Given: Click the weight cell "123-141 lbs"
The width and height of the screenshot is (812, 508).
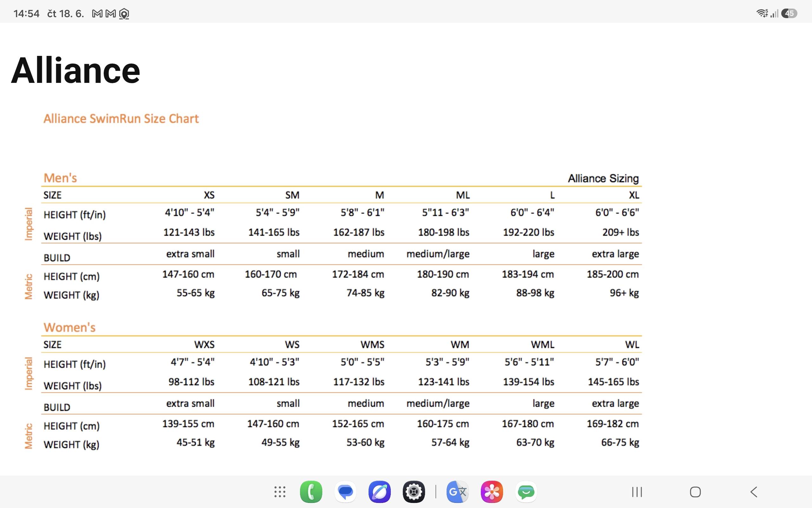Looking at the screenshot, I should tap(443, 382).
